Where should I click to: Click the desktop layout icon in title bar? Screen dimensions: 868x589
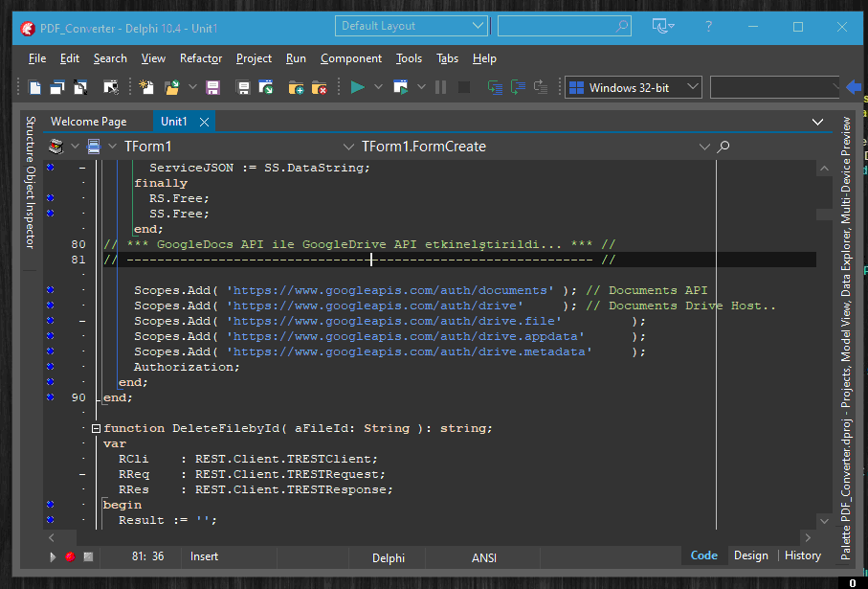click(662, 26)
